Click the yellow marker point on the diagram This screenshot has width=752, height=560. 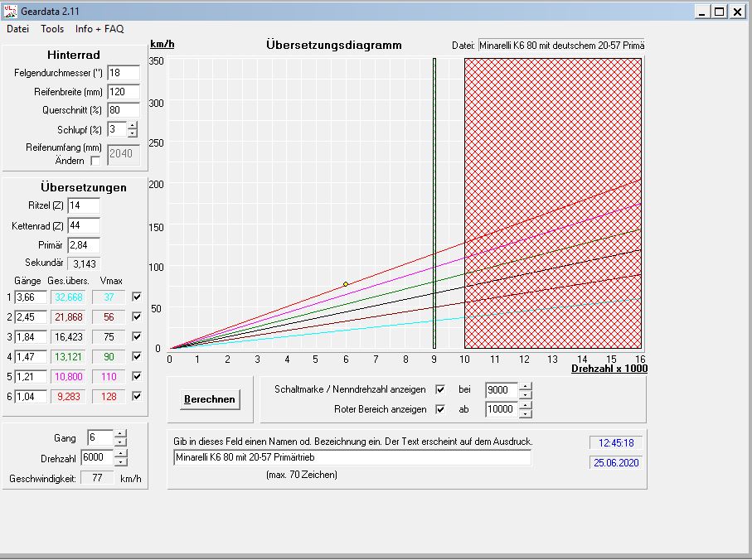pyautogui.click(x=346, y=284)
